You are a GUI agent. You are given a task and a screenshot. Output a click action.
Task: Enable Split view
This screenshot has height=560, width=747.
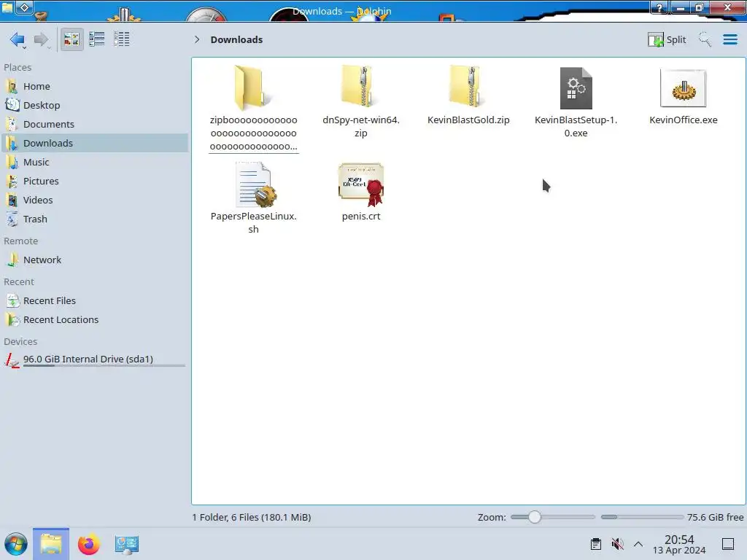coord(667,39)
